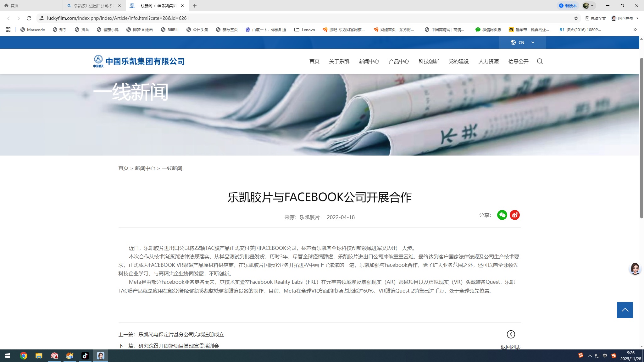Open the browser profile avatar dropdown
This screenshot has width=644, height=362.
point(589,6)
